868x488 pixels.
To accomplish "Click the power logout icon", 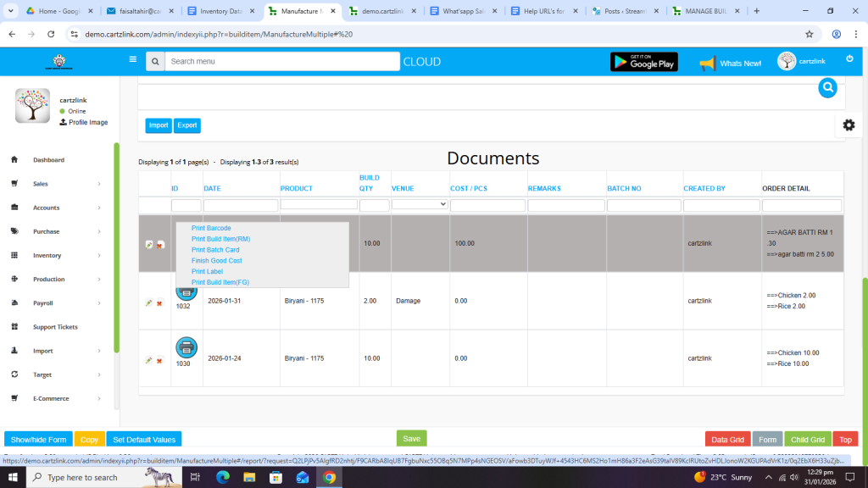I will coord(849,59).
